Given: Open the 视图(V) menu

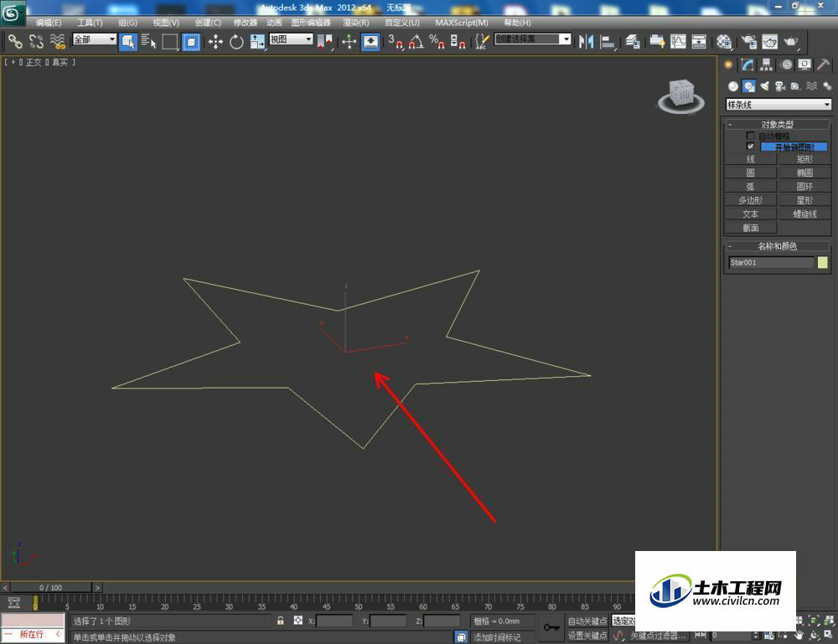Looking at the screenshot, I should click(x=166, y=23).
